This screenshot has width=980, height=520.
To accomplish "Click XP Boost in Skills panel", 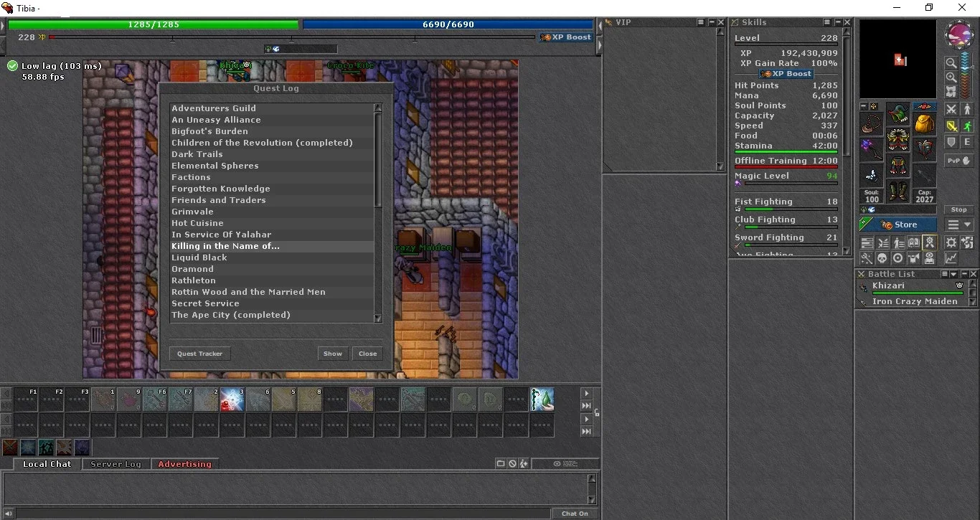I will 786,73.
